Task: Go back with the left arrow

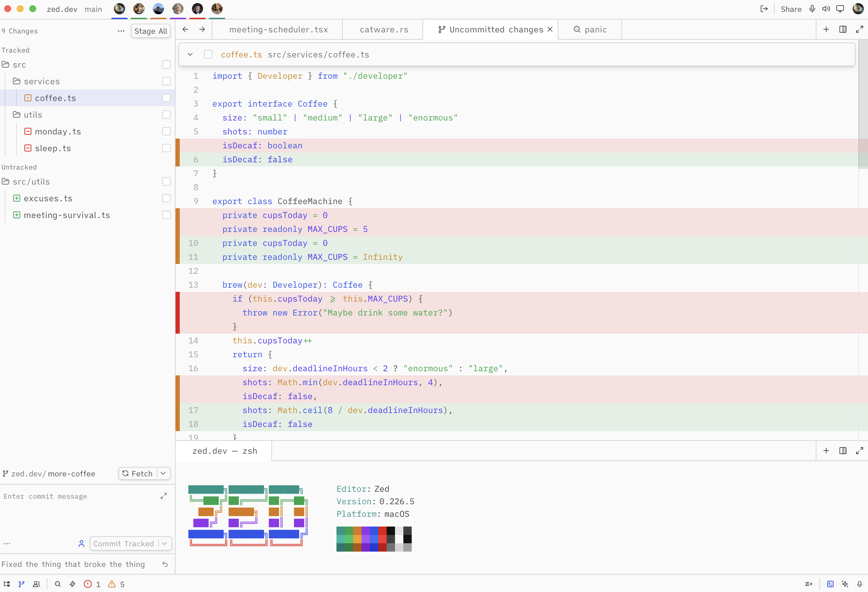Action: [185, 29]
